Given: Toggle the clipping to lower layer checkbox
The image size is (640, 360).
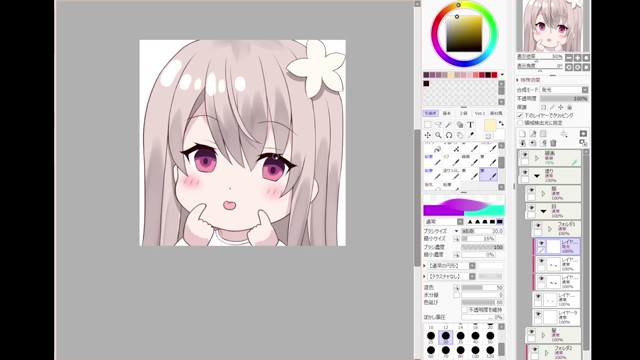Looking at the screenshot, I should [x=520, y=116].
